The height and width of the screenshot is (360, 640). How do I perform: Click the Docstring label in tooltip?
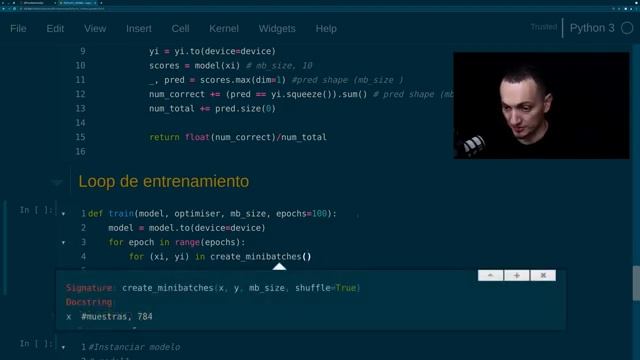point(89,302)
